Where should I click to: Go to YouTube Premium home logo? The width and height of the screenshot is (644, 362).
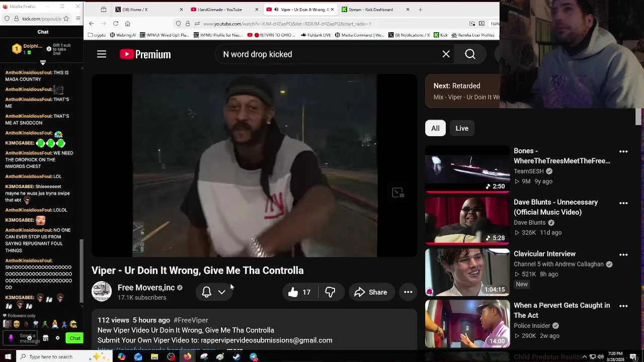(145, 54)
